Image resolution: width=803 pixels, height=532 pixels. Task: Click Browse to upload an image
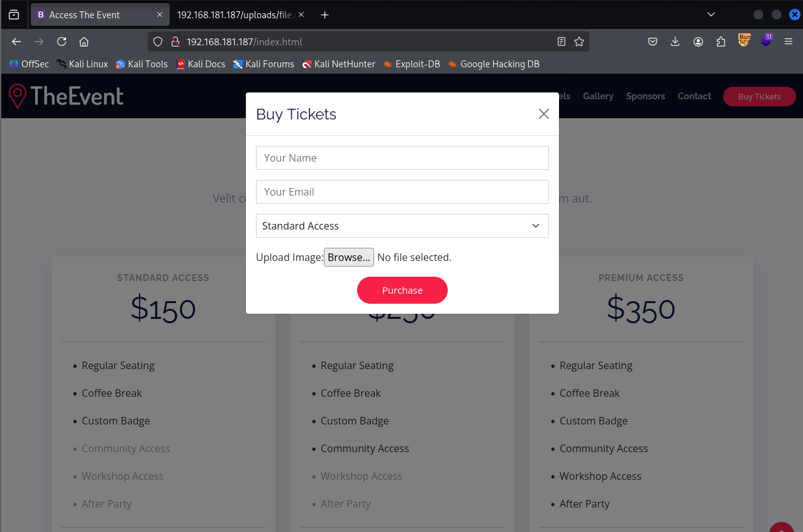point(349,257)
